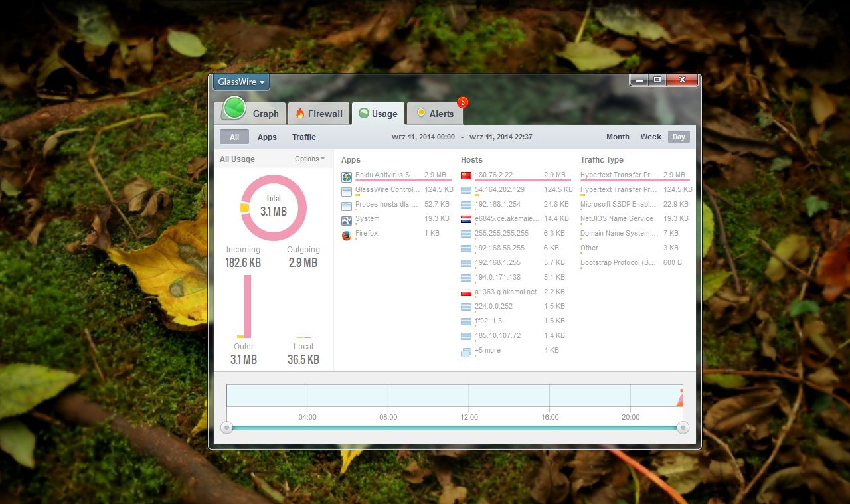Click the left timeline slider handle
The width and height of the screenshot is (850, 504).
click(226, 428)
